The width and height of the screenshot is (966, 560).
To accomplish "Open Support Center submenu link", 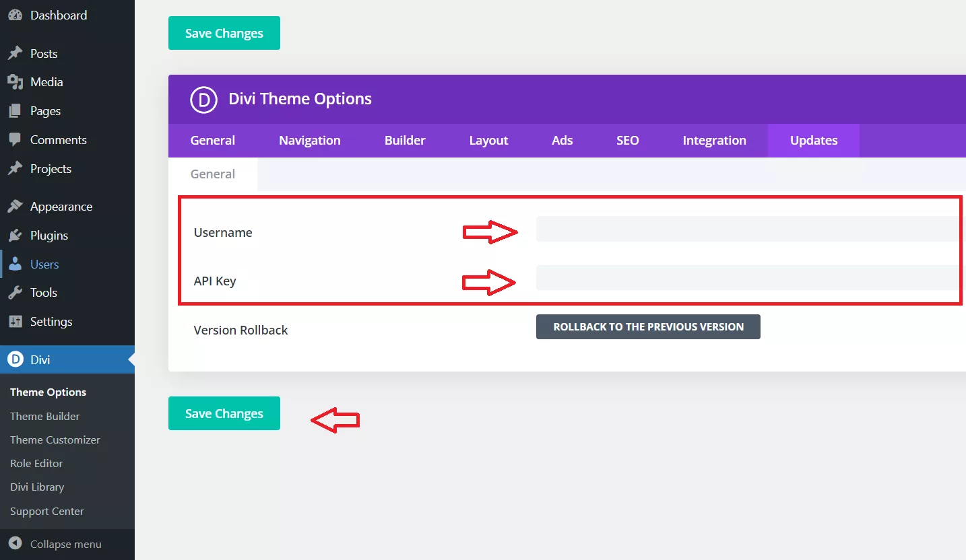I will point(47,511).
